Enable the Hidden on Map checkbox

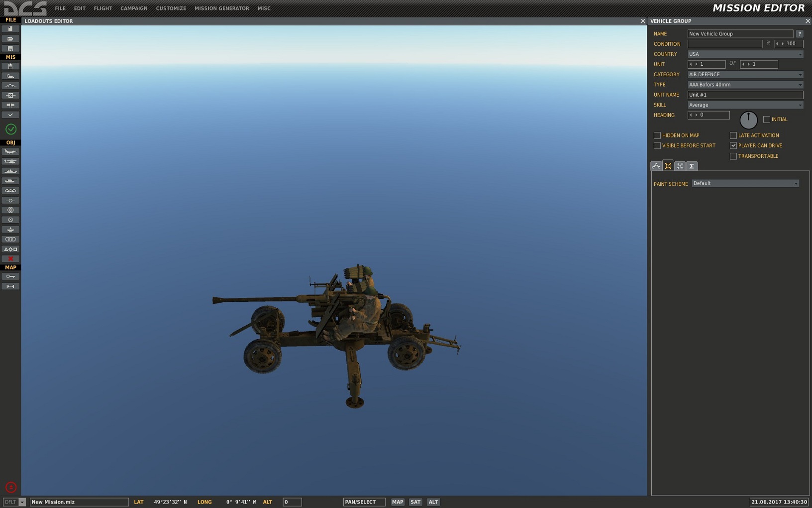pos(657,135)
